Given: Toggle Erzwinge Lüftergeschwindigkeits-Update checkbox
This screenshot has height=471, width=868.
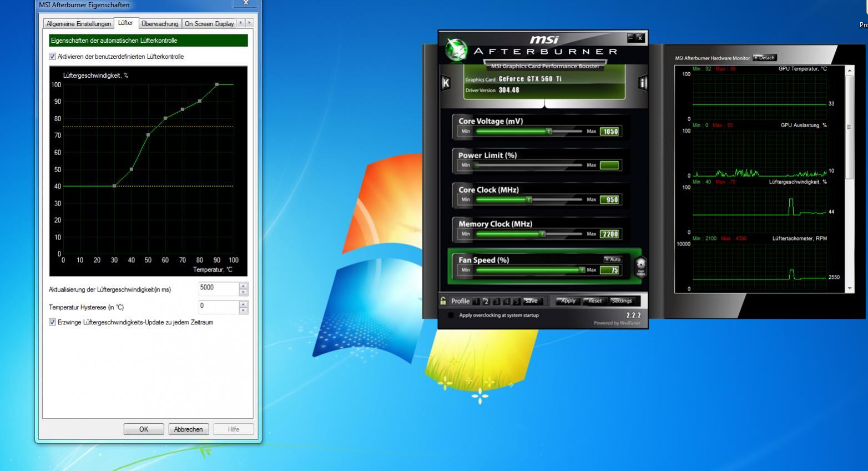Looking at the screenshot, I should click(53, 322).
